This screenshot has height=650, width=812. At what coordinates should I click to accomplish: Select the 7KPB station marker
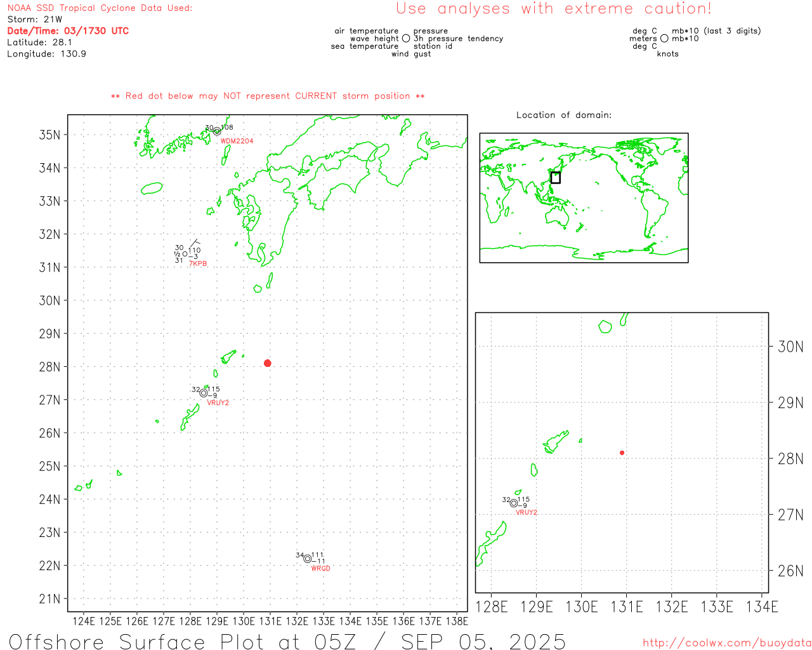click(x=185, y=254)
